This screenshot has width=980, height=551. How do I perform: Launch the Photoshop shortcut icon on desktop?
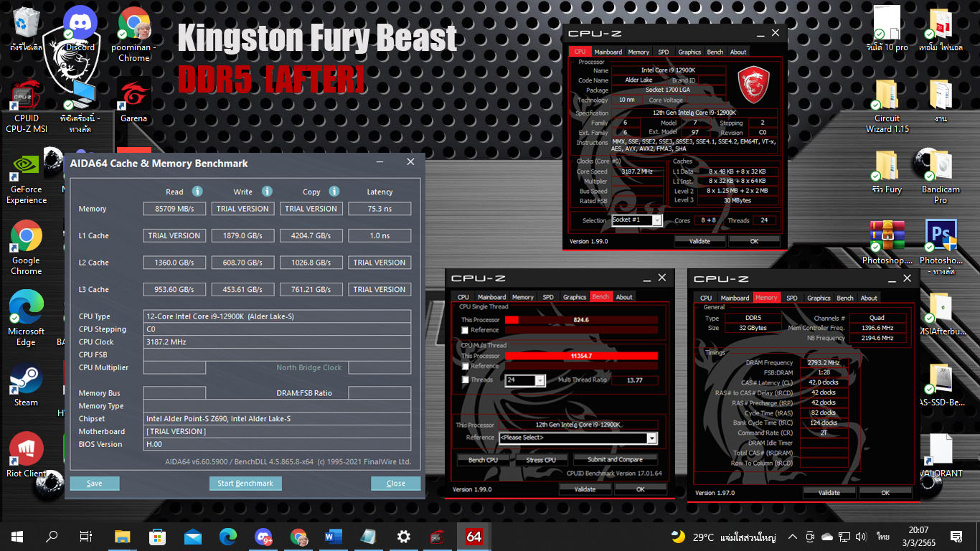[x=941, y=237]
